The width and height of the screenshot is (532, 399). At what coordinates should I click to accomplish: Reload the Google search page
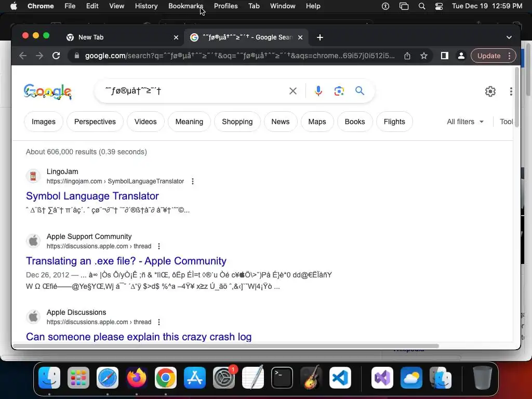click(x=56, y=56)
